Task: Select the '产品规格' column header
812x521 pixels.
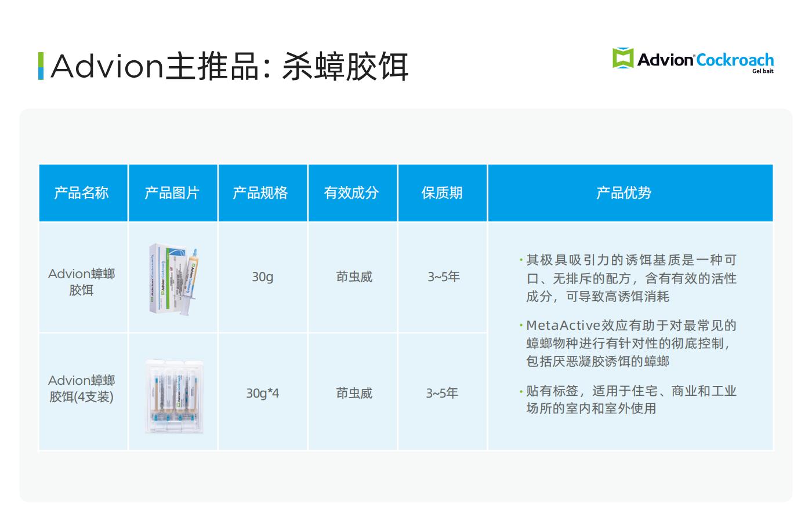Action: pyautogui.click(x=263, y=193)
